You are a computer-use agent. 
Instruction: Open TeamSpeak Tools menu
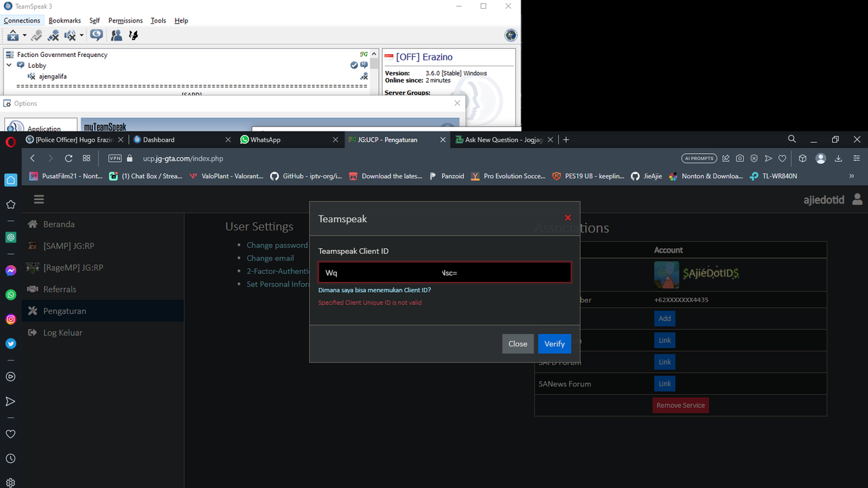[x=158, y=20]
